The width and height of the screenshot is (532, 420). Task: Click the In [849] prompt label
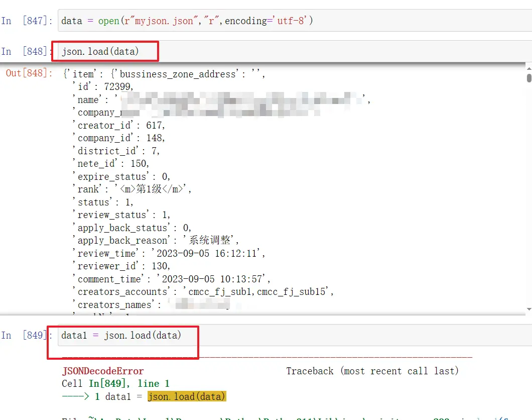(27, 335)
